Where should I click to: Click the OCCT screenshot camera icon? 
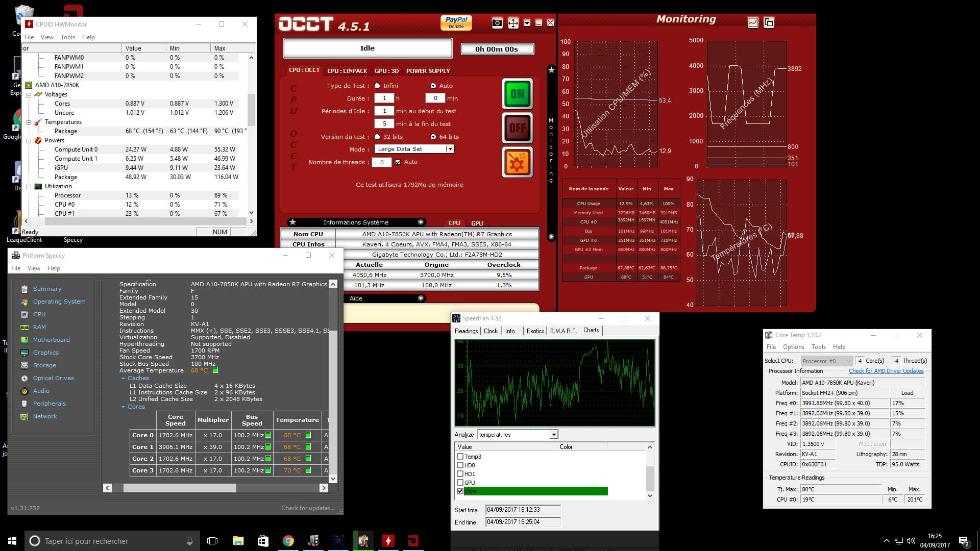coord(497,23)
